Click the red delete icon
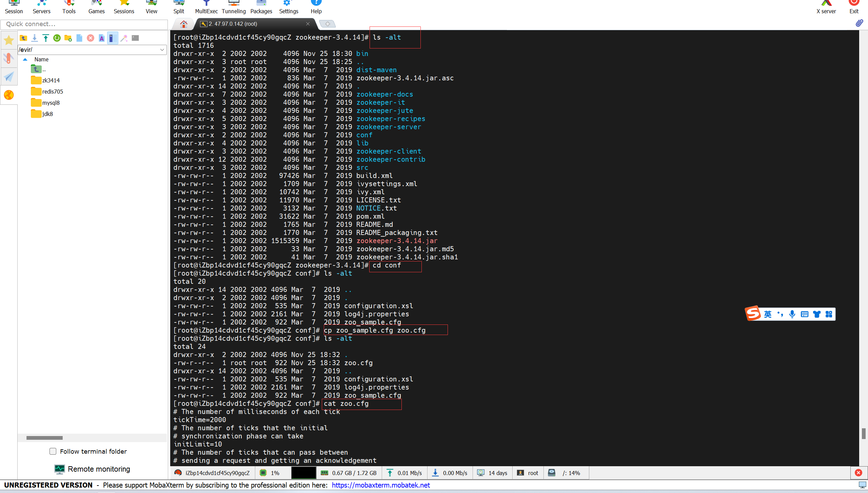Image resolution: width=868 pixels, height=493 pixels. tap(91, 38)
